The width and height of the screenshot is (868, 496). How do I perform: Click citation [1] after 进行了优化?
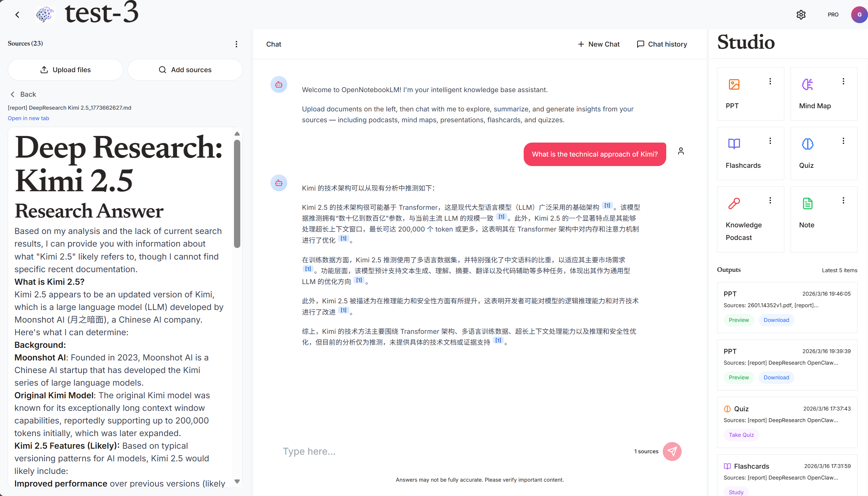pos(344,238)
